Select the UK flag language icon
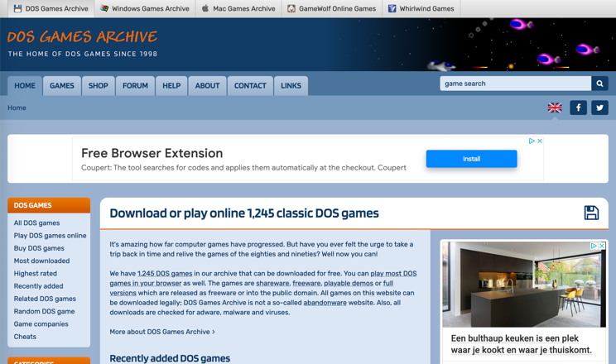Screen dimensions: 616x364 pyautogui.click(x=555, y=108)
